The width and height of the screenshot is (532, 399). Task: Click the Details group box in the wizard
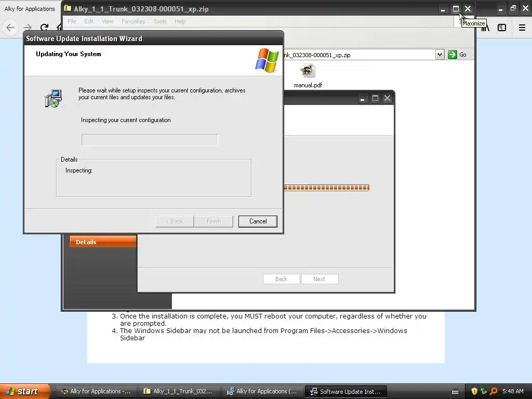click(154, 178)
